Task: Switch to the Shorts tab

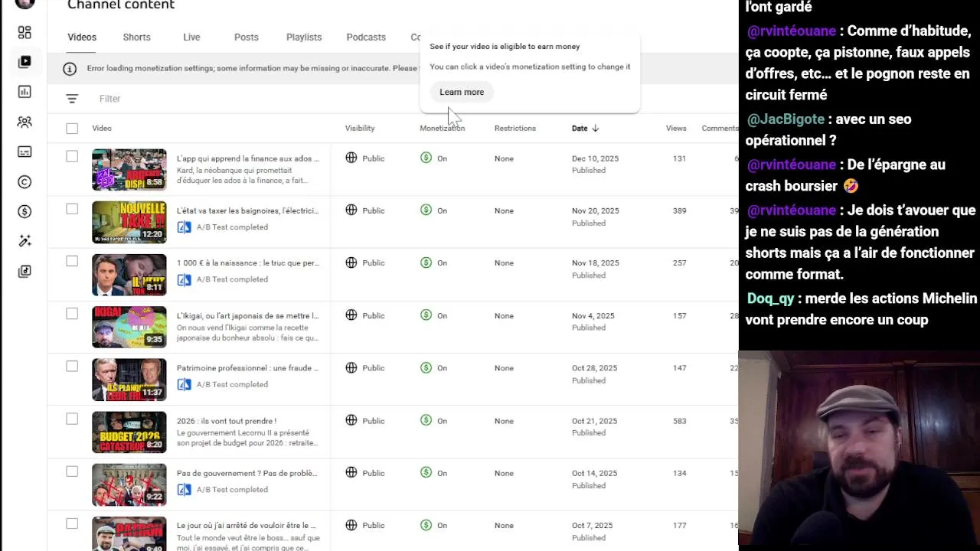Action: tap(136, 37)
